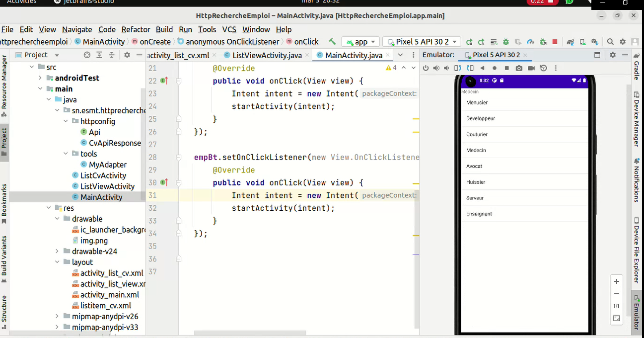644x338 pixels.
Task: Sync project with Gradle files icon
Action: (x=571, y=42)
